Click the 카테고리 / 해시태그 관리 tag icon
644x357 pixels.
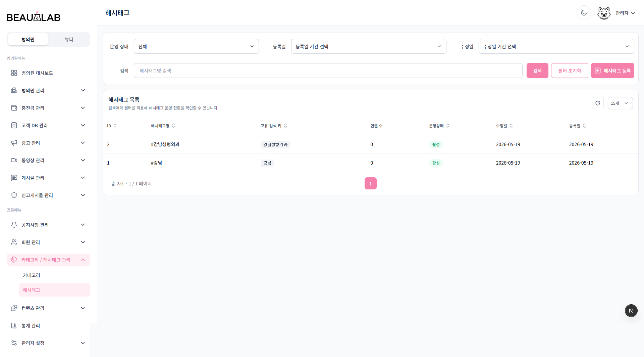[x=14, y=260]
